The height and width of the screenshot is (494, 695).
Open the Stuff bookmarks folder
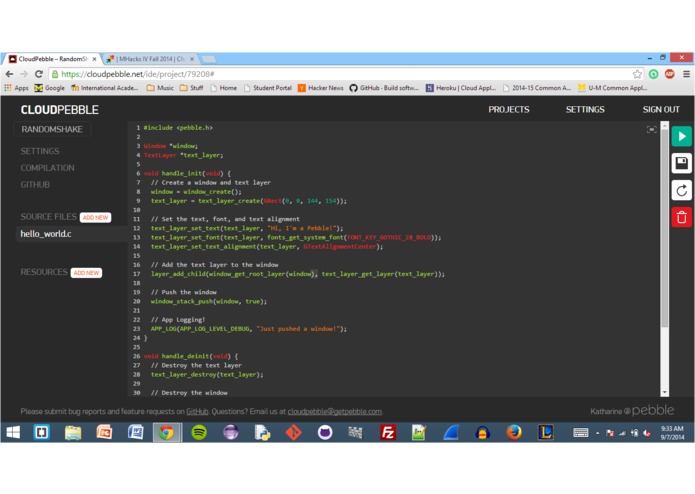click(191, 88)
